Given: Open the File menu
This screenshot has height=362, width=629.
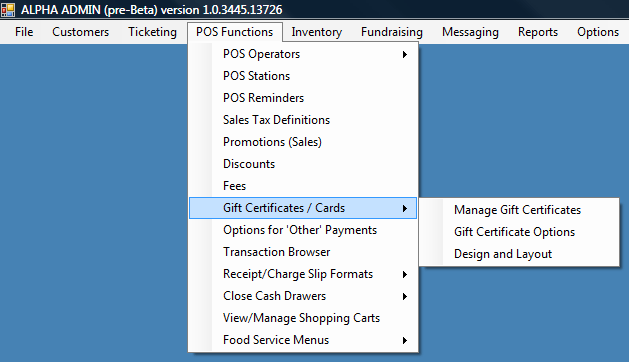Looking at the screenshot, I should (x=24, y=32).
